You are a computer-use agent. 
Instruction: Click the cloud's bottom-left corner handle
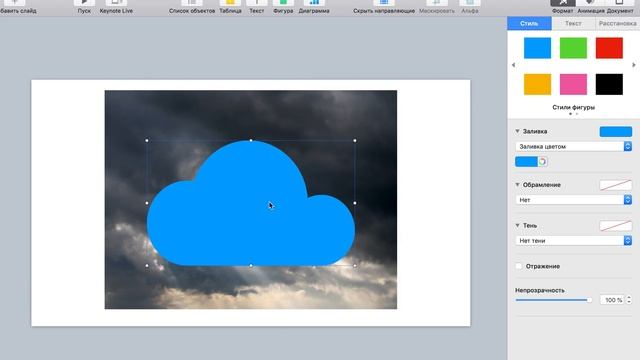tap(147, 266)
